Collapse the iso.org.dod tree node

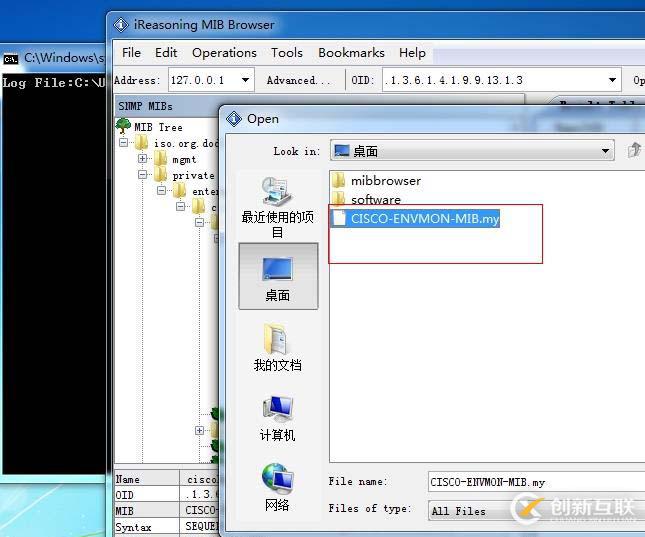click(x=123, y=142)
